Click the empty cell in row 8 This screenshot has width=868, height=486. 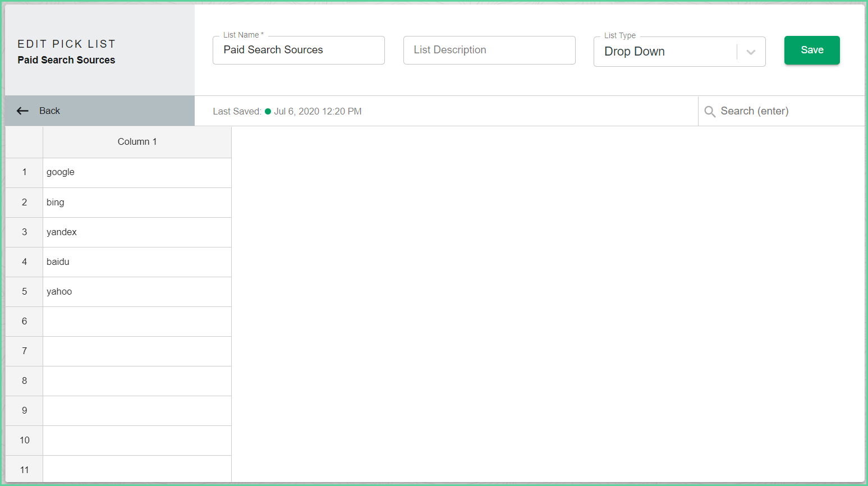pyautogui.click(x=137, y=381)
